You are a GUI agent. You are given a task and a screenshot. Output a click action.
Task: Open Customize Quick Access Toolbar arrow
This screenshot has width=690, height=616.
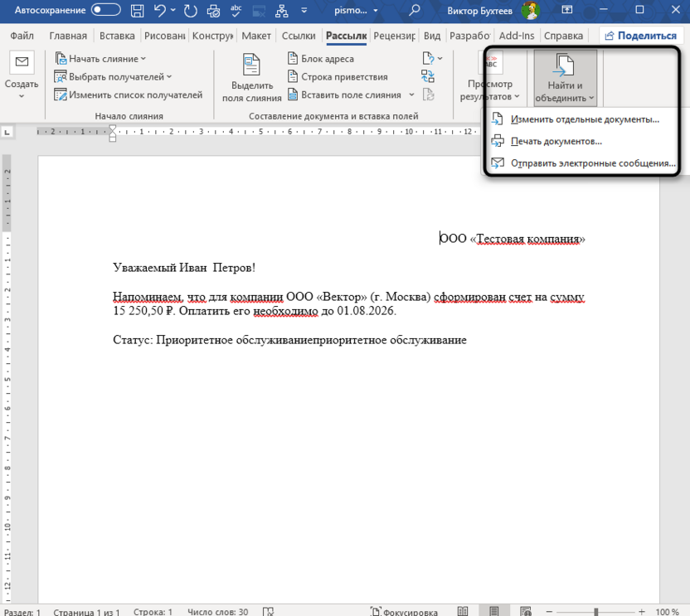tap(304, 11)
